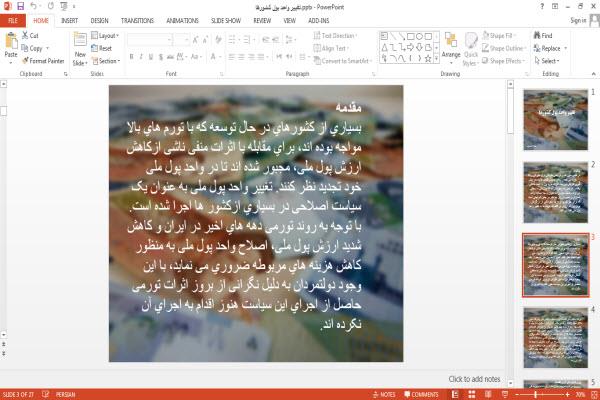
Task: Select slide 4 thumbnail
Action: [556, 338]
